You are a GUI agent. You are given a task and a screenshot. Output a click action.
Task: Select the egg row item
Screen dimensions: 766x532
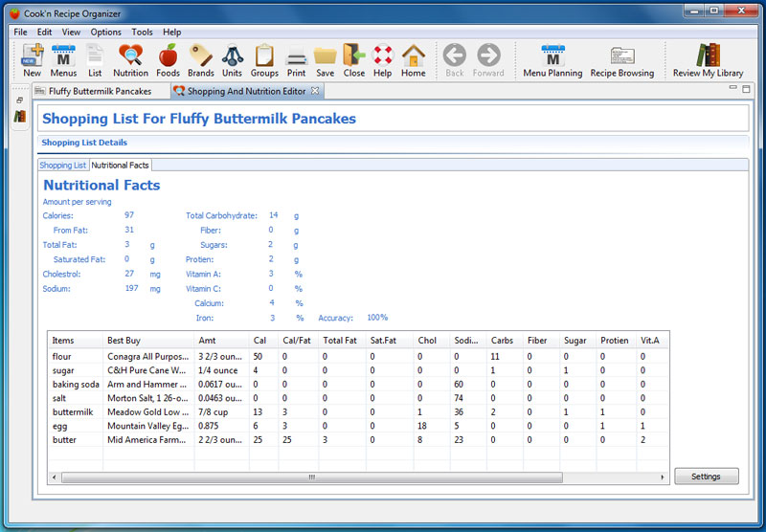coord(59,426)
